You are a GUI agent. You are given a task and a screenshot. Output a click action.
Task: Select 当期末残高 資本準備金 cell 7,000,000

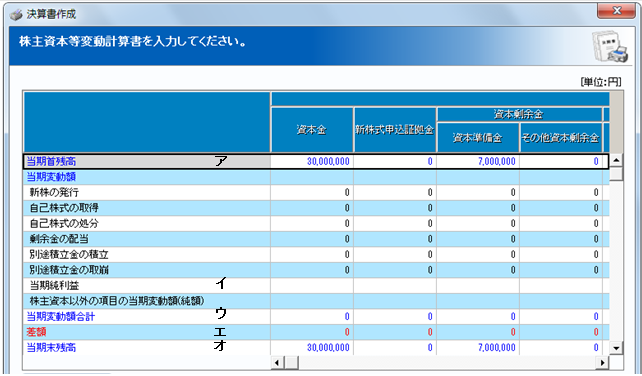478,348
